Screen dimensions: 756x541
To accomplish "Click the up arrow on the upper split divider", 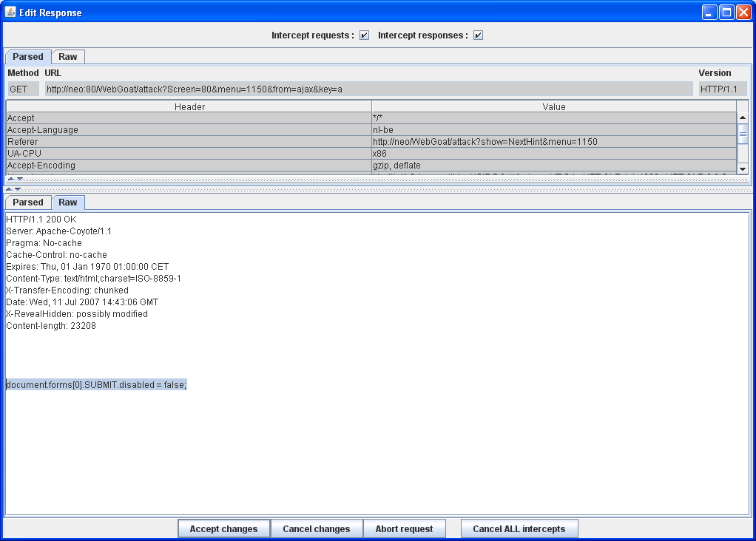I will pos(10,179).
